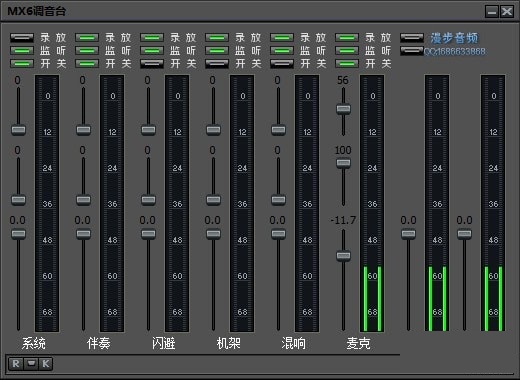Screen dimensions: 520x380
Task: Click the 系统 channel main volume fader handle
Action: pyautogui.click(x=18, y=234)
